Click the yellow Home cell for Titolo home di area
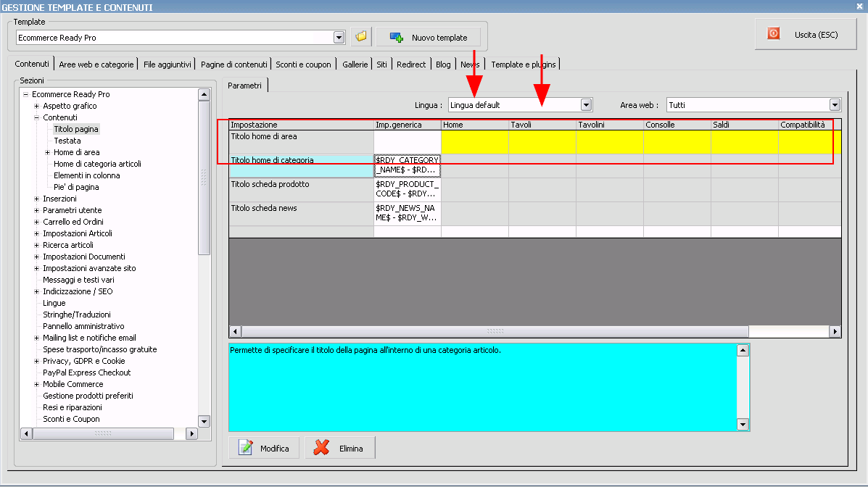Viewport: 868px width, 487px height. tap(474, 141)
